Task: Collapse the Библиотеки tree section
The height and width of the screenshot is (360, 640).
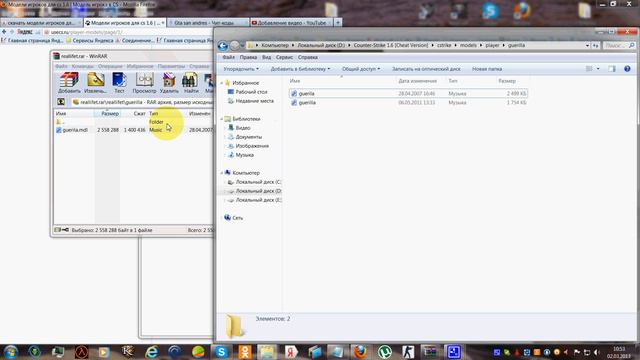Action: point(222,119)
